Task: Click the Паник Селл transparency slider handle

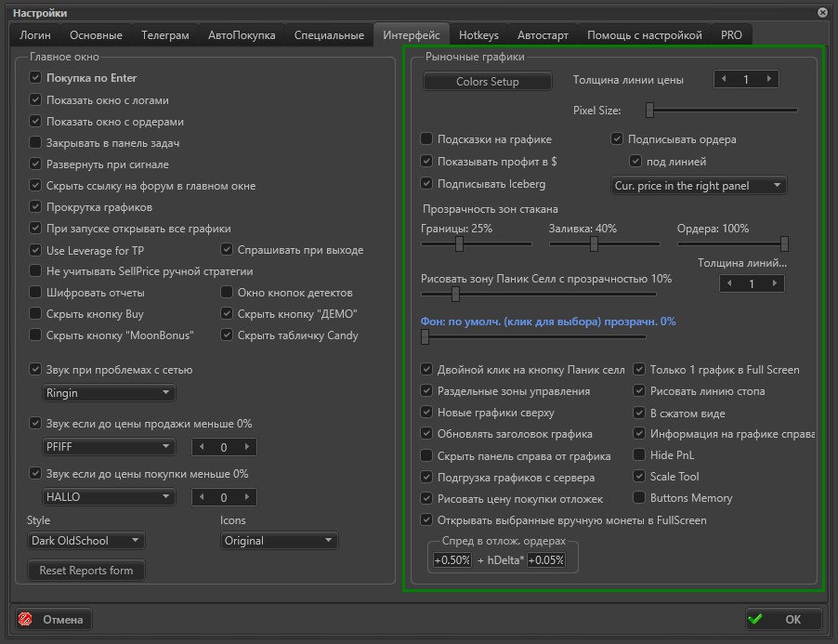Action: pyautogui.click(x=455, y=294)
